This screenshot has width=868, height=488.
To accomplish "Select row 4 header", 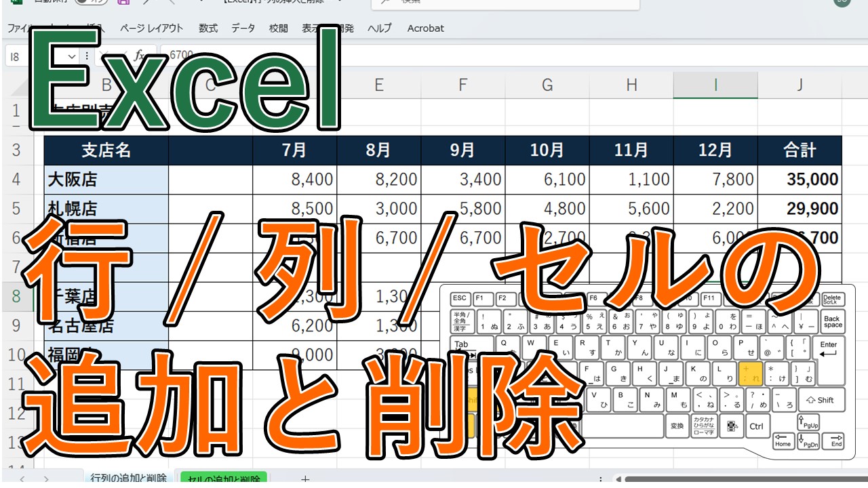I will tap(16, 179).
